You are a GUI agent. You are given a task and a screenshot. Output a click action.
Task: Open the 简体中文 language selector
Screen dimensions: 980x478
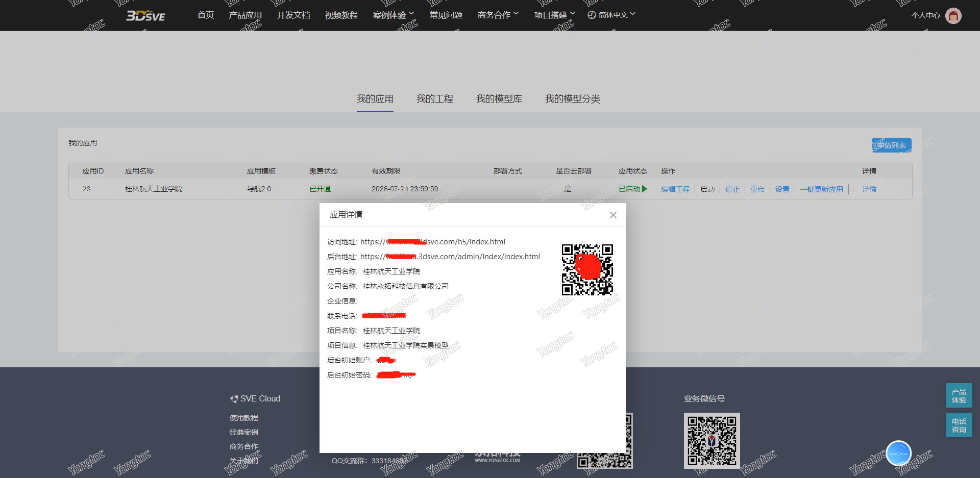pos(611,15)
